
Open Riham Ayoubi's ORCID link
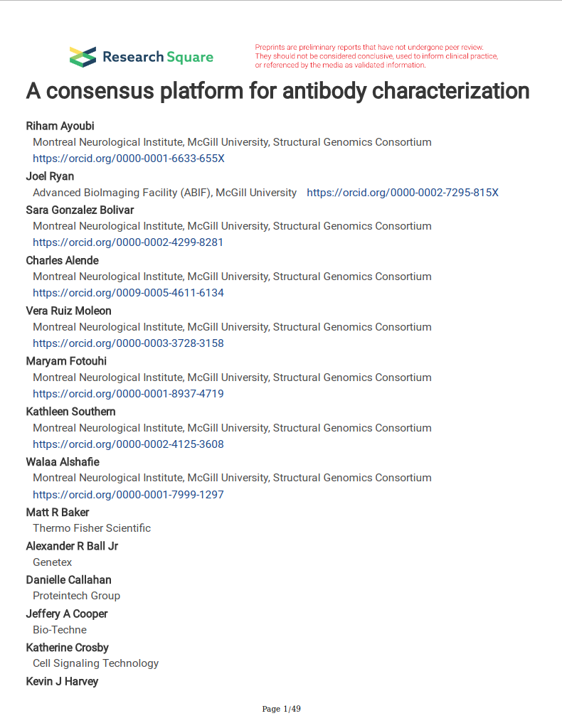click(x=128, y=159)
